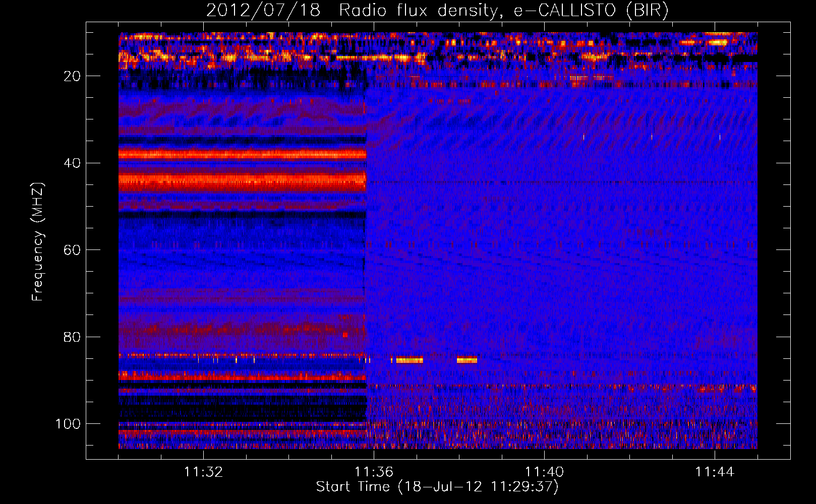Viewport: 816px width, 504px height.
Task: Click the 'Start Time (18-Jul-12 11:29:37)' label
Action: point(437,487)
